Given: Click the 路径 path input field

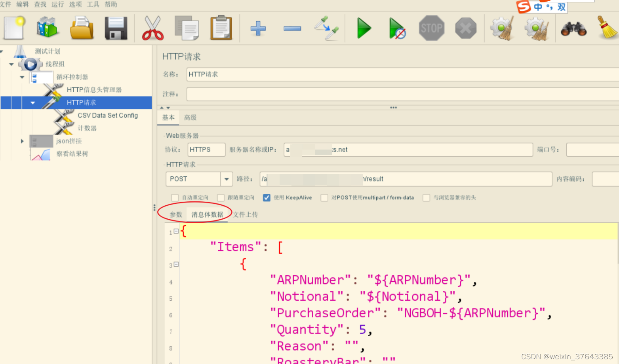Looking at the screenshot, I should tap(406, 179).
